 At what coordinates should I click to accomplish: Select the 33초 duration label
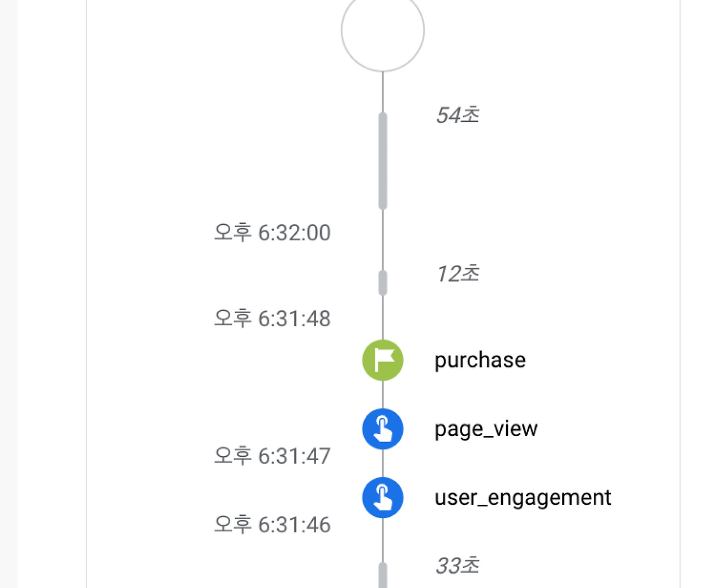click(x=457, y=565)
